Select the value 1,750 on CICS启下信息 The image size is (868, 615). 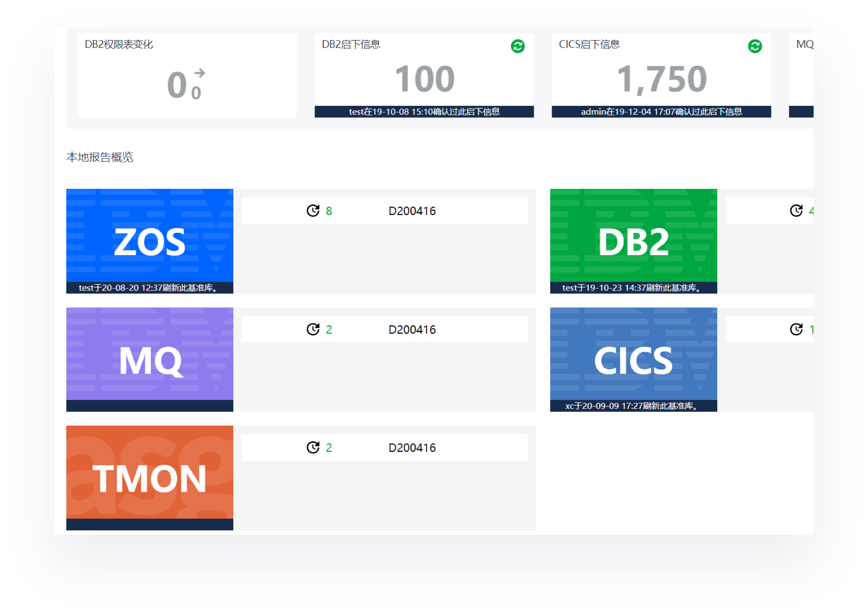661,79
